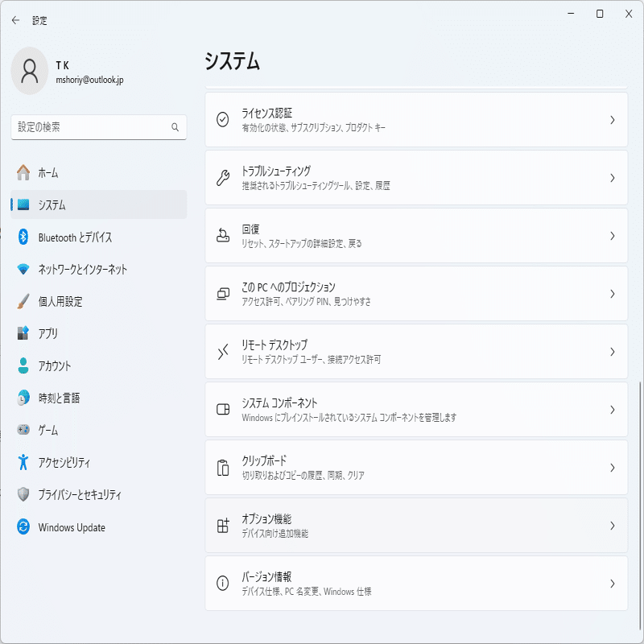Click description リモート デスクトップ ユーザー、接続アクセス許可
The image size is (644, 644).
[x=312, y=359]
